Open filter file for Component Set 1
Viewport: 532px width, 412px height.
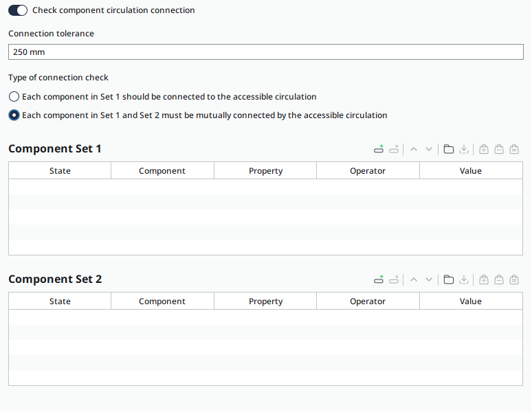[449, 149]
